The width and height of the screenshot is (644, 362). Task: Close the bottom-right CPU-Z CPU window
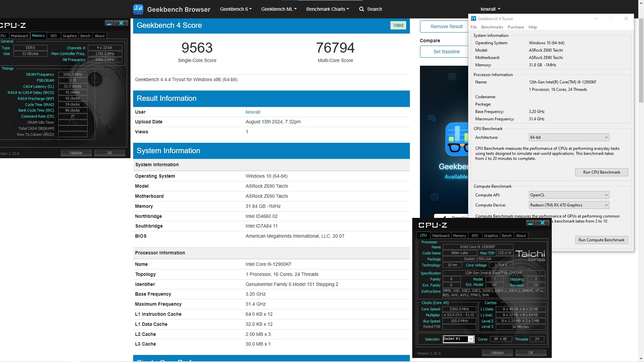click(542, 223)
